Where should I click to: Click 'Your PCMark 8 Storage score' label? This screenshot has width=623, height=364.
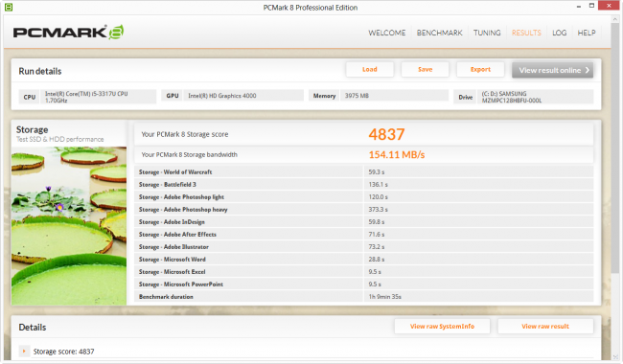coord(185,134)
